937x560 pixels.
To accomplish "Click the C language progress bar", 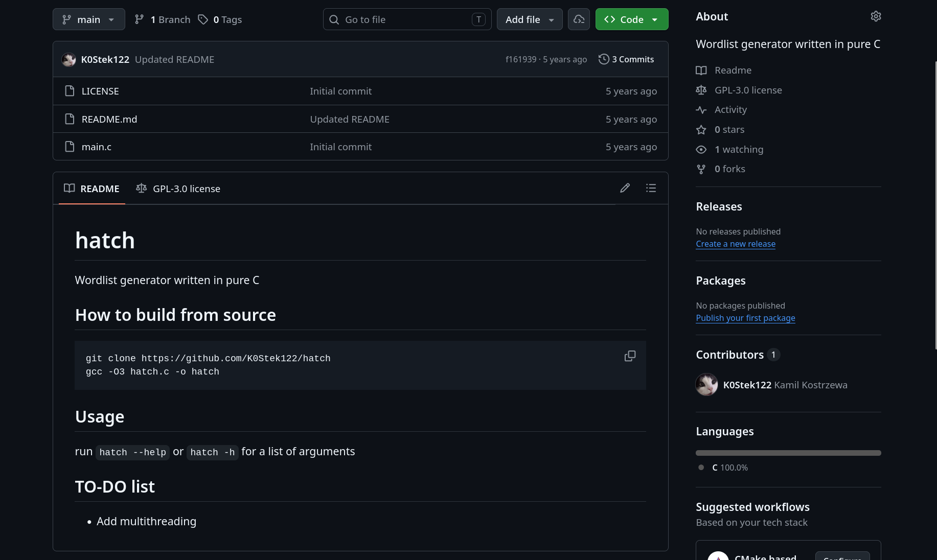I will (x=788, y=453).
